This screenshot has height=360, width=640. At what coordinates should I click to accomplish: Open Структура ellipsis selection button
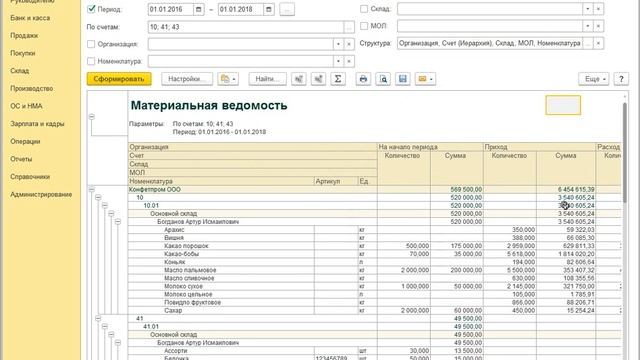(587, 43)
